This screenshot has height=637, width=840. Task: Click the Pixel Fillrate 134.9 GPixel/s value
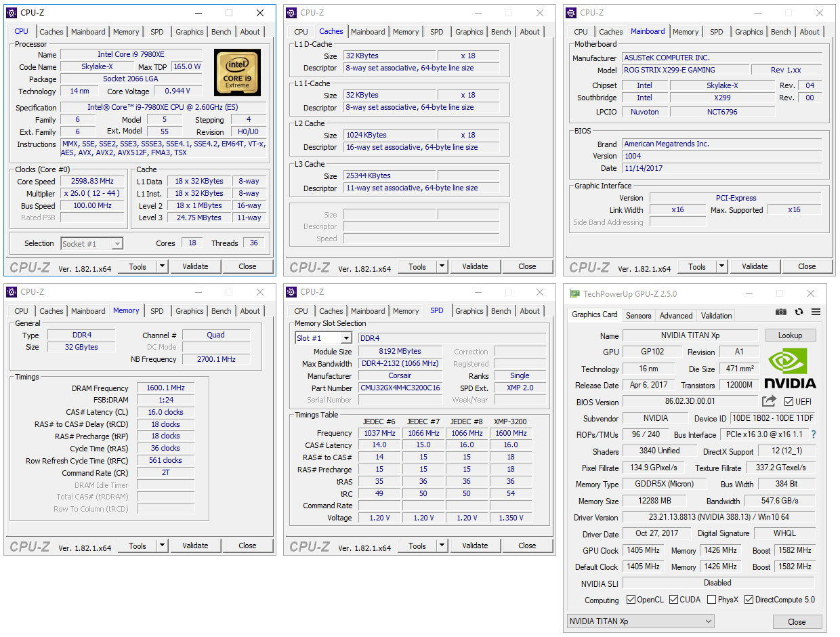tap(653, 468)
